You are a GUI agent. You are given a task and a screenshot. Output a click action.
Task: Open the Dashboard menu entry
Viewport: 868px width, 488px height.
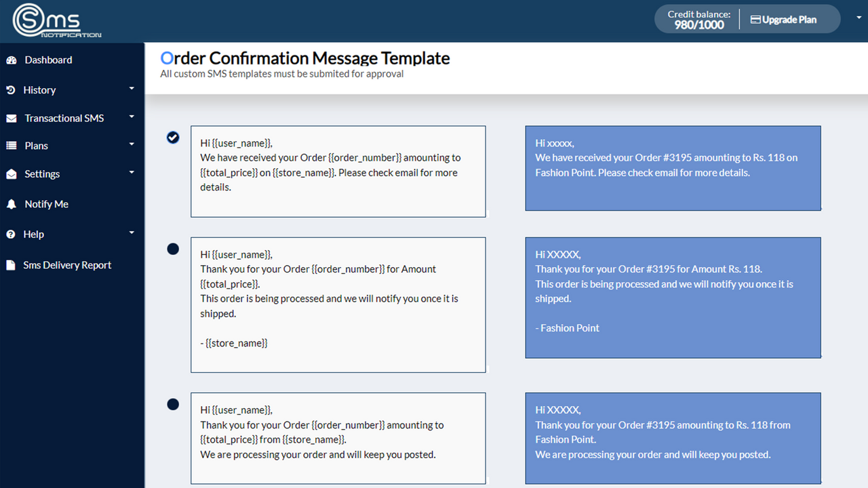[47, 60]
